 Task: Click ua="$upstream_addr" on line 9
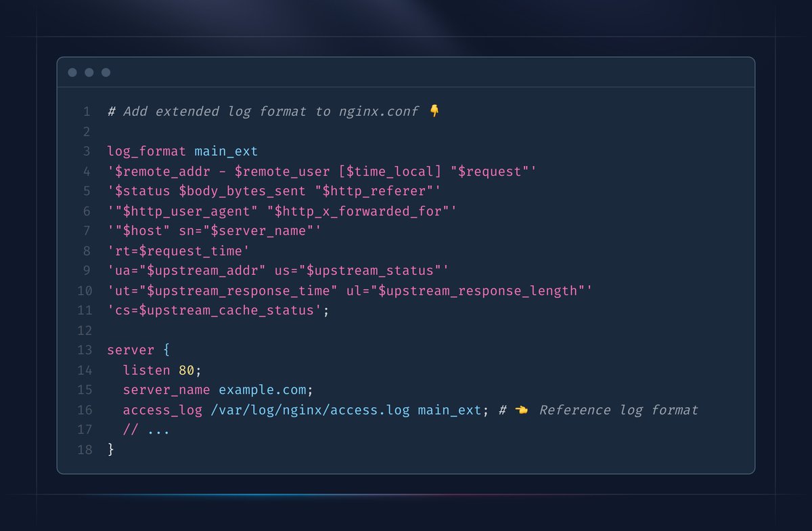(191, 271)
